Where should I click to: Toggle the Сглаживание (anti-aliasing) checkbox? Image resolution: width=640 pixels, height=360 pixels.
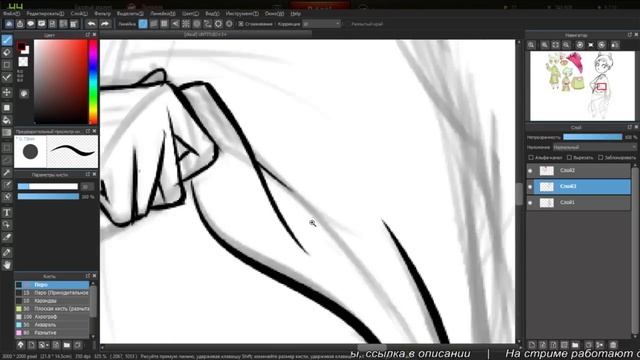tap(241, 24)
